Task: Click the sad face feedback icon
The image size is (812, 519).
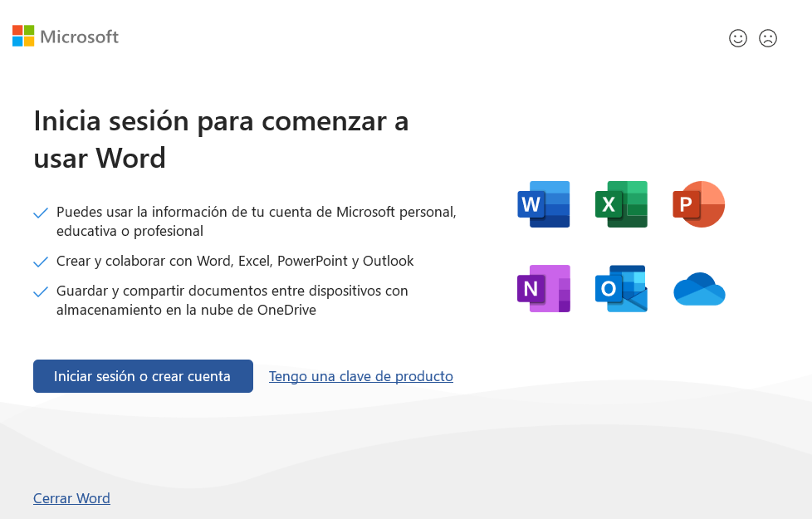Action: pyautogui.click(x=768, y=38)
